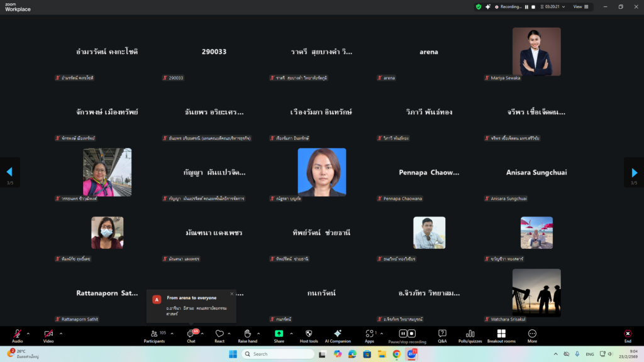Viewport: 644px width, 362px height.
Task: Open the View layout menu
Action: coord(579,7)
